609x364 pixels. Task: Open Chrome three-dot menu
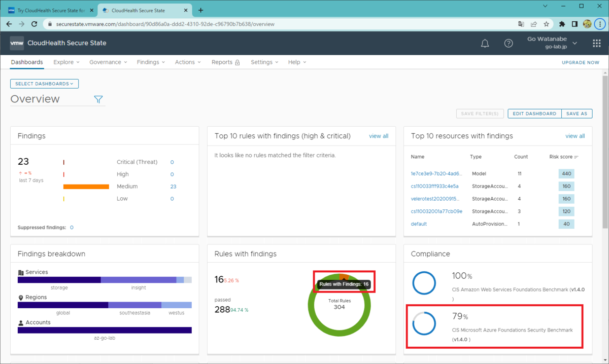[x=600, y=24]
